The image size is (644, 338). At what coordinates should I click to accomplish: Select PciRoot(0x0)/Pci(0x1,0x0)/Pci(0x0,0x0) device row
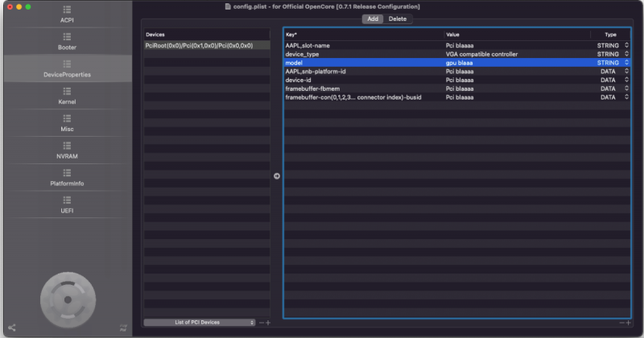(x=207, y=46)
